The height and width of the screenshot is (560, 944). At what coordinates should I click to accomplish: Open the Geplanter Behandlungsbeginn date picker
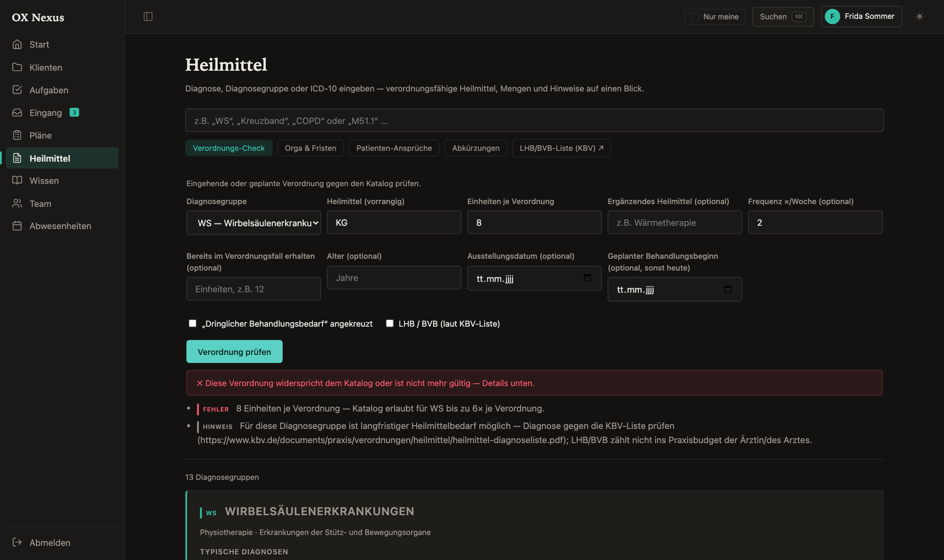click(727, 289)
